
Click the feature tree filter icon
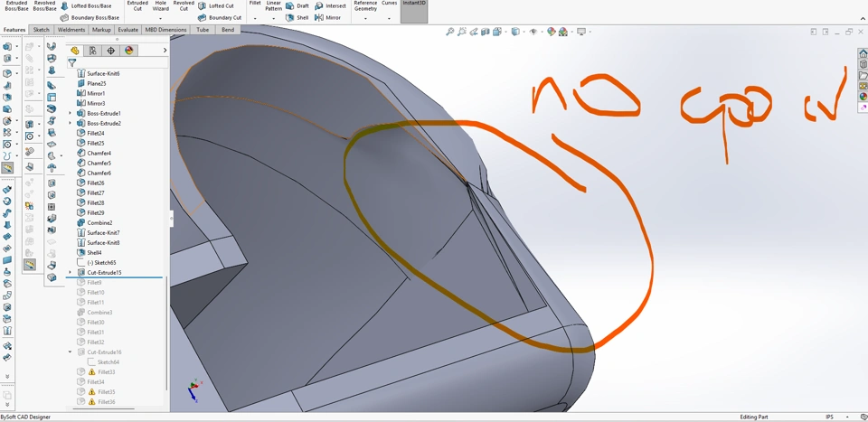[x=72, y=62]
